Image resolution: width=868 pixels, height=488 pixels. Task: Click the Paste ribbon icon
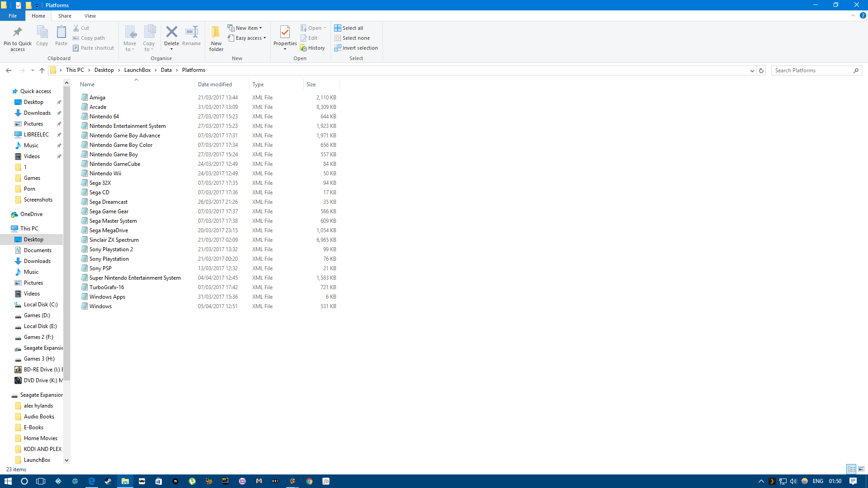61,32
